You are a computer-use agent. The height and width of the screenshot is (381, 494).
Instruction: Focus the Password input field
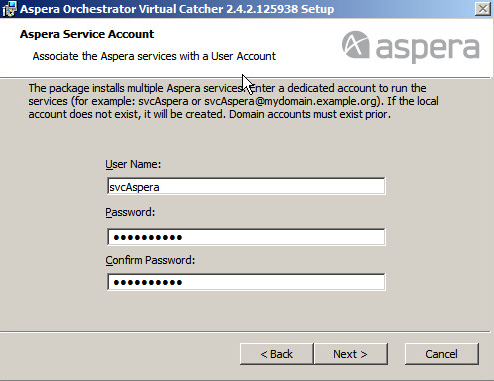click(x=246, y=237)
